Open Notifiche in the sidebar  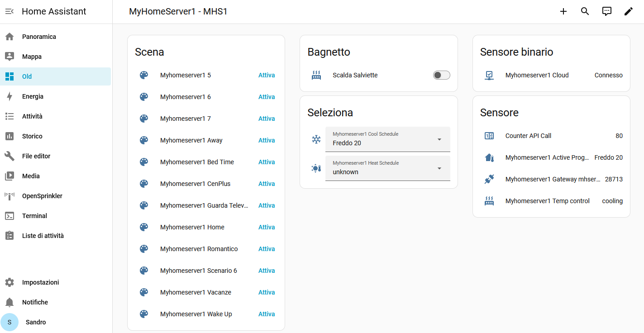click(x=56, y=302)
